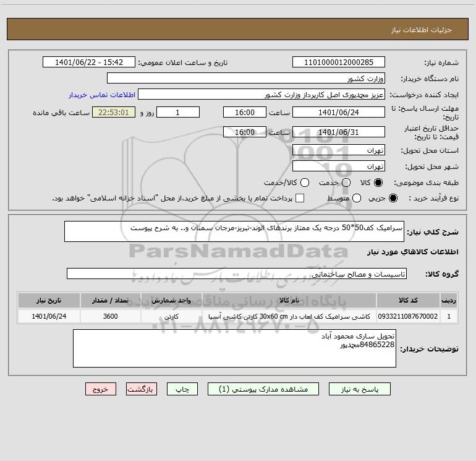Click the پاسخ به نیاز button
Screen dimensions: 476x461
click(x=360, y=389)
